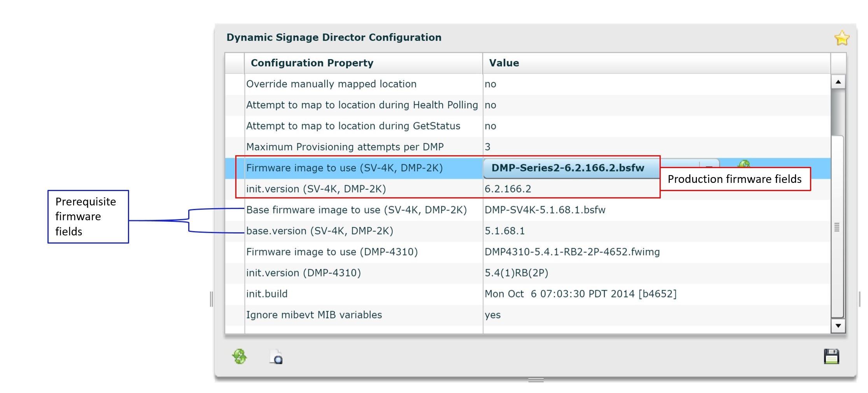Click the Mon Oct 6 07:03:30 PDT 2014 value
Image resolution: width=868 pixels, height=393 pixels.
click(x=580, y=294)
